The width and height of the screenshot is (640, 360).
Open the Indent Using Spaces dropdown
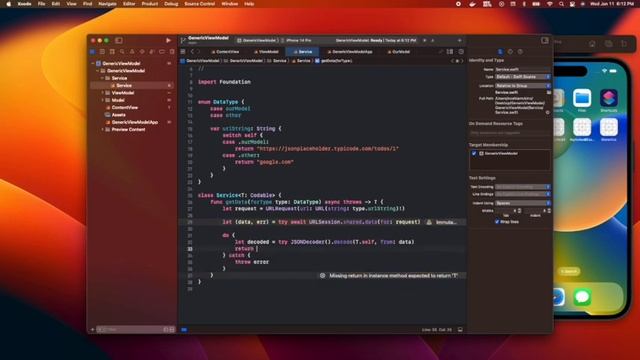522,203
